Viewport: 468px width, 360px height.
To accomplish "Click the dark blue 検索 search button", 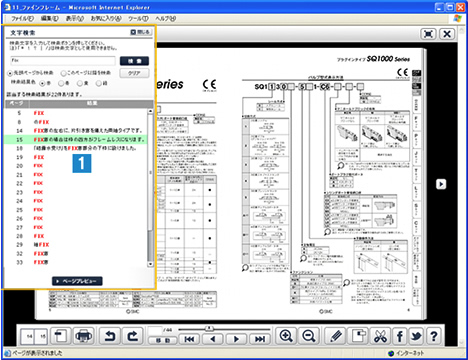I will [x=134, y=61].
